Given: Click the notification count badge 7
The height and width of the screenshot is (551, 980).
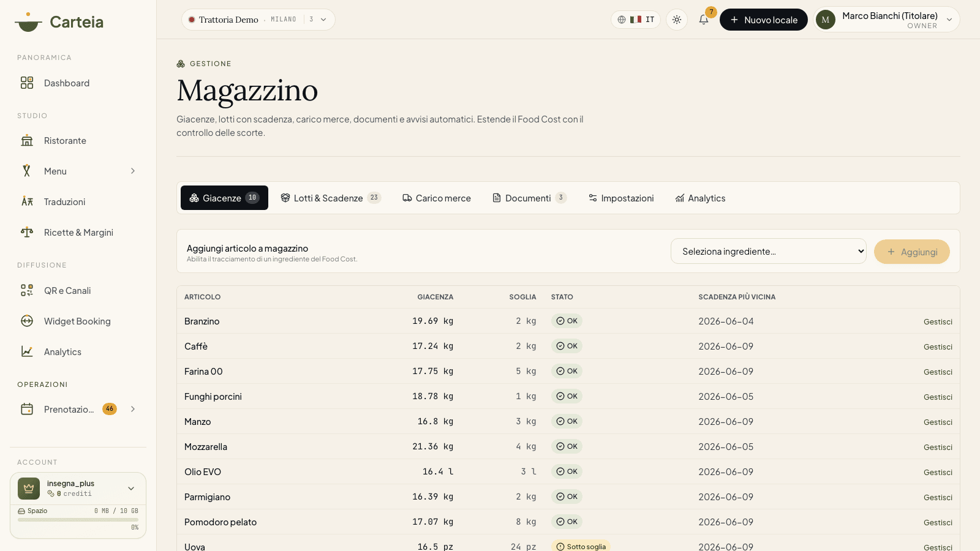Looking at the screenshot, I should (711, 12).
